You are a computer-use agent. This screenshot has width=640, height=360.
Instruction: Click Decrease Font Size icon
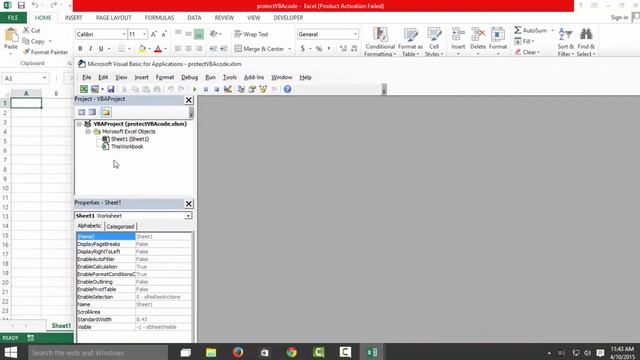pos(164,34)
